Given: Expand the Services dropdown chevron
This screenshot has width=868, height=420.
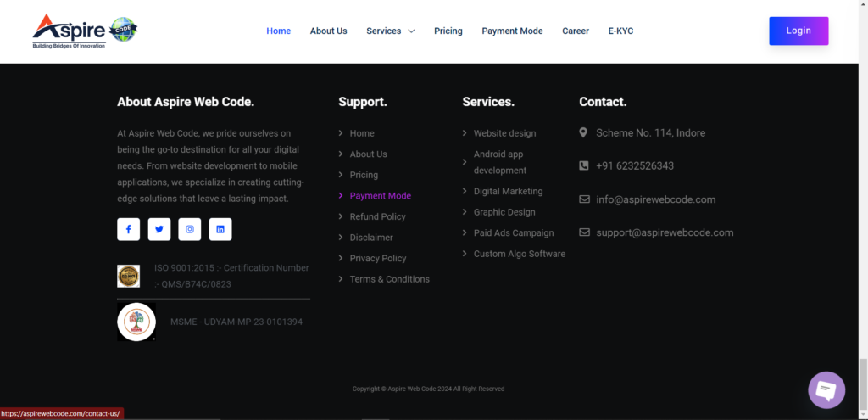Looking at the screenshot, I should [411, 31].
